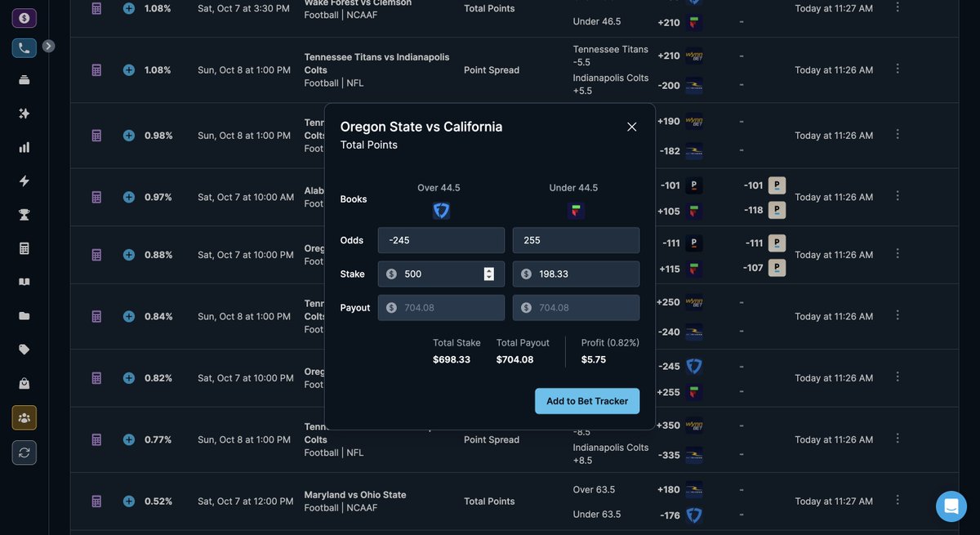Open more options for the 0.98% row
This screenshot has width=980, height=535.
pyautogui.click(x=898, y=134)
